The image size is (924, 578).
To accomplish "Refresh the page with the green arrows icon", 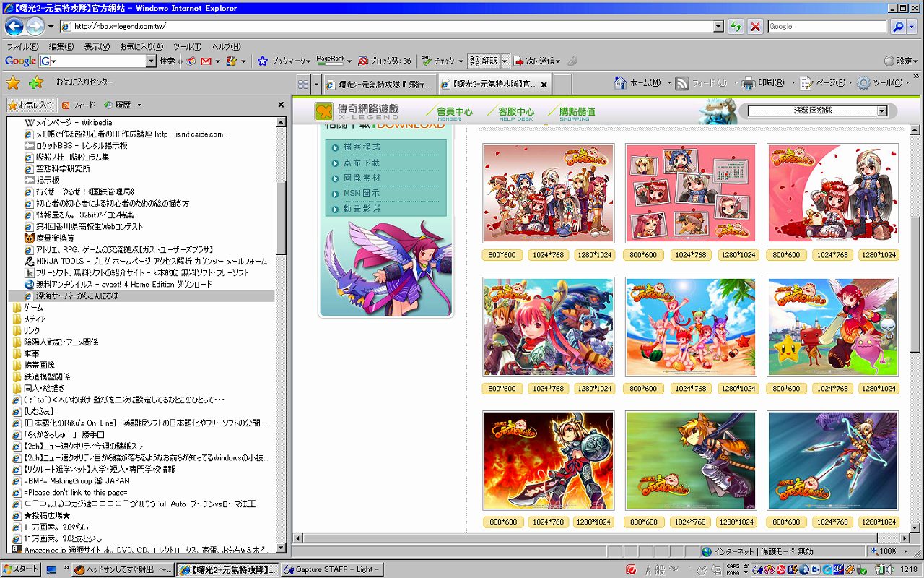I will pyautogui.click(x=736, y=27).
